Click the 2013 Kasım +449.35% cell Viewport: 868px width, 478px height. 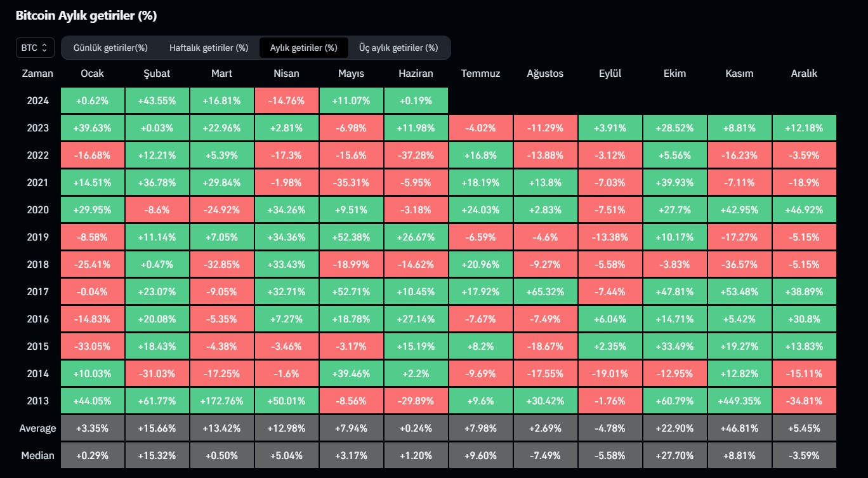739,401
